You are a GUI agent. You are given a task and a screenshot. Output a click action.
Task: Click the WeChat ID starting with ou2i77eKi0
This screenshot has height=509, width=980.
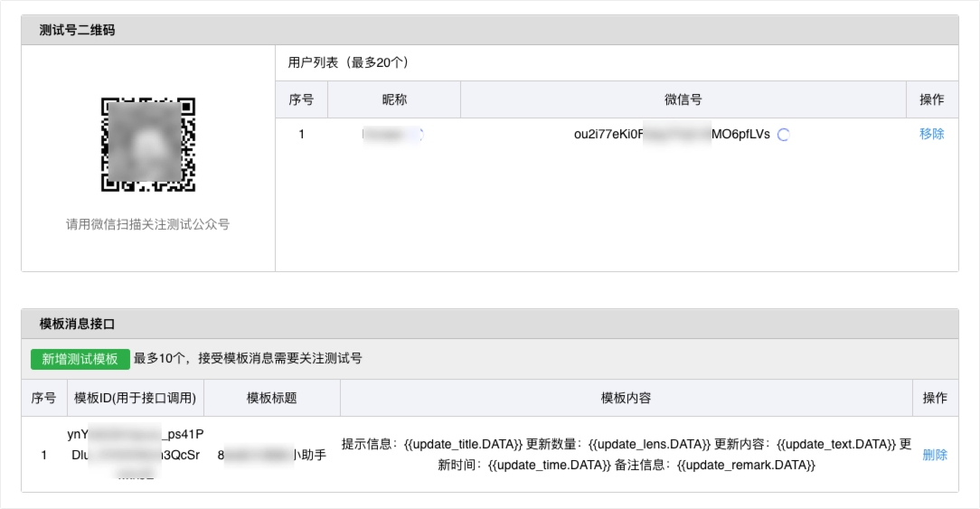point(672,135)
